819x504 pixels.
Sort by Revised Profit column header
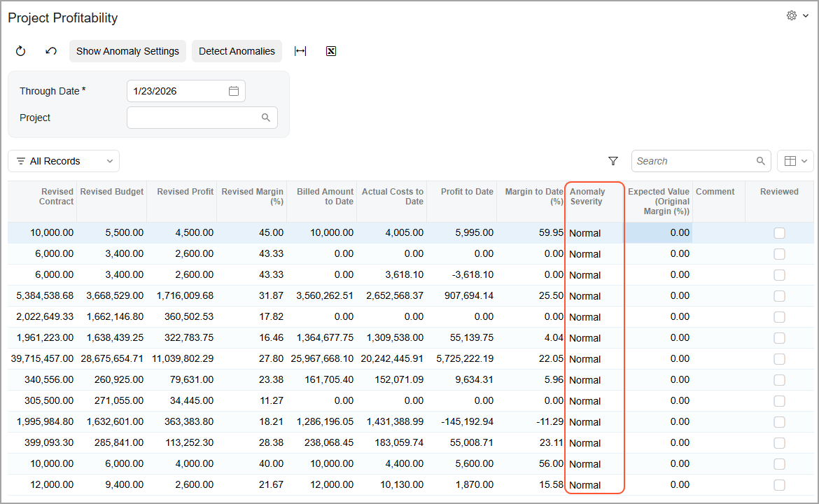182,202
